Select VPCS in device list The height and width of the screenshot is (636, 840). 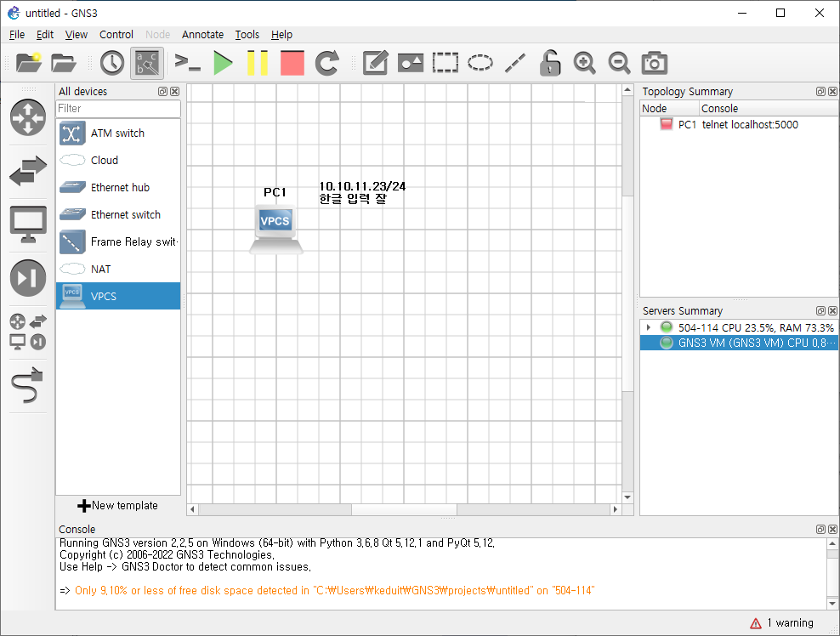(118, 296)
